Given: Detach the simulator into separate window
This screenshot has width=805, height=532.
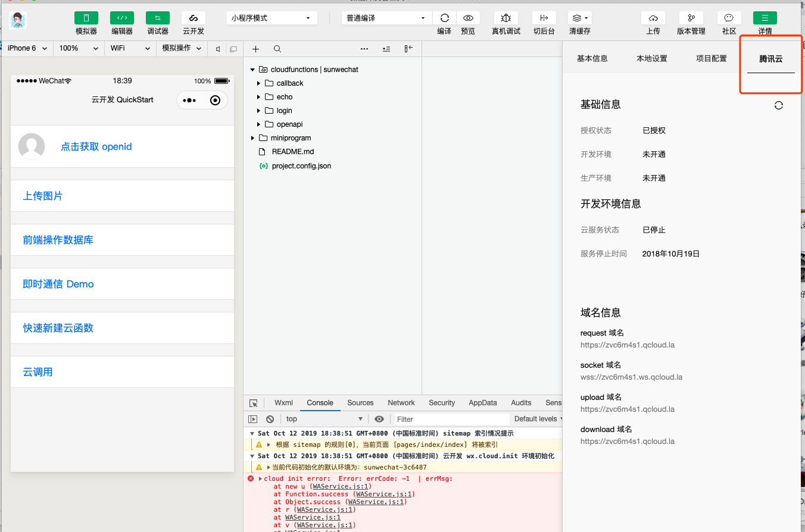Looking at the screenshot, I should click(x=233, y=49).
